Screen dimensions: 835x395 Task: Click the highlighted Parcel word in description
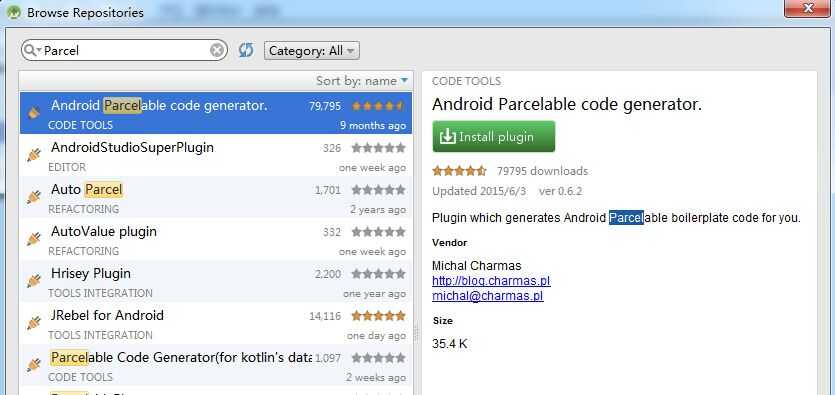626,218
